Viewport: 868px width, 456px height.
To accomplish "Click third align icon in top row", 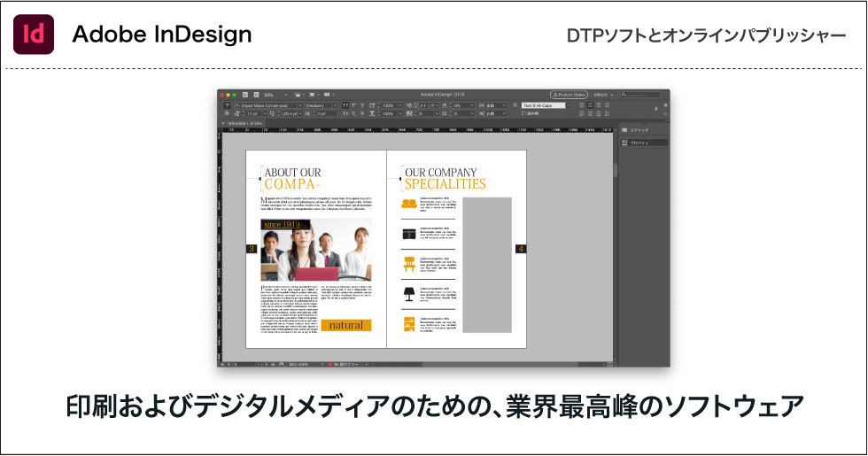I will pos(599,105).
